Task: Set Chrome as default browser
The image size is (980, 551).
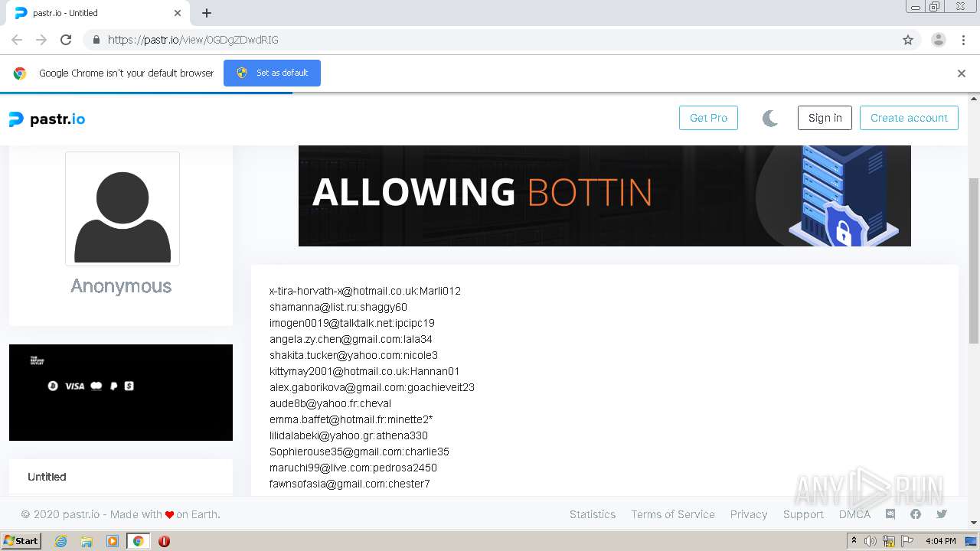Action: coord(272,73)
